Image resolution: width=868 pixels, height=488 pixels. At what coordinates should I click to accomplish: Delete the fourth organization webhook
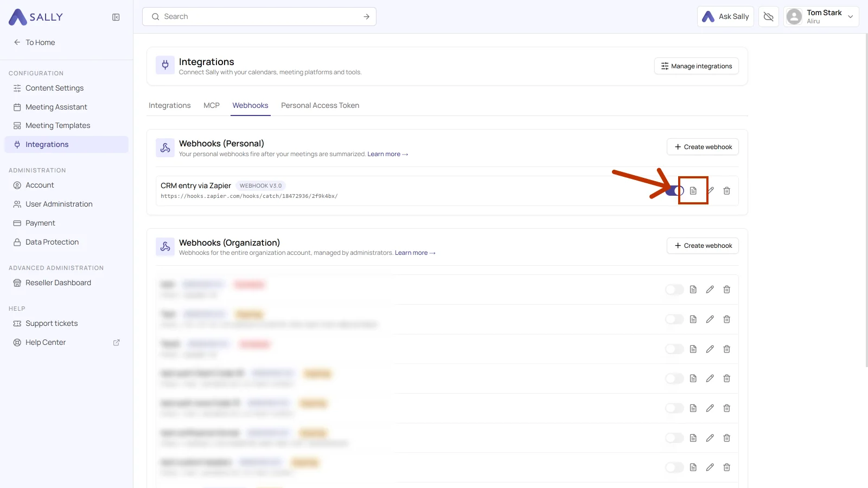[727, 378]
